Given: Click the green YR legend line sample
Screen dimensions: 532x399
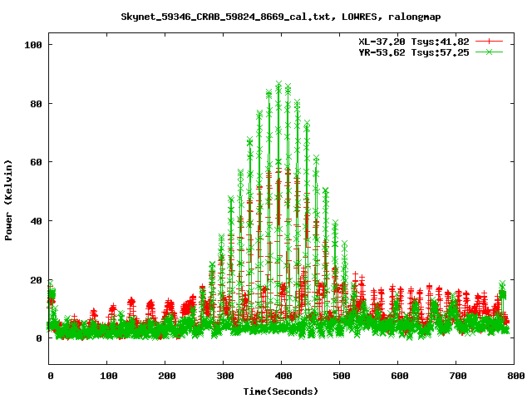Looking at the screenshot, I should coord(489,52).
